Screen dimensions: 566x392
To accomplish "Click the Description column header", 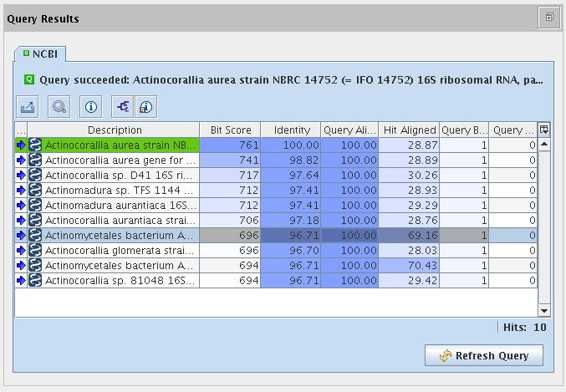I will click(115, 130).
